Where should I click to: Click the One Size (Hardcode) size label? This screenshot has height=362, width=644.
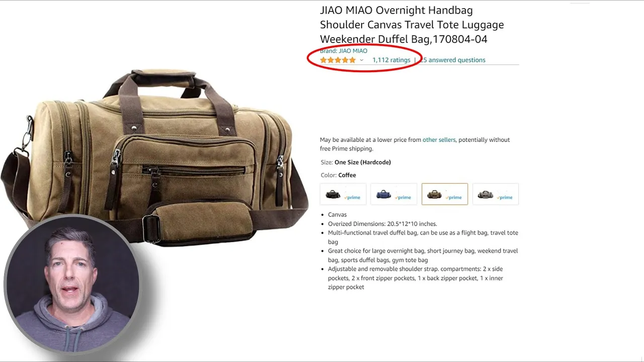click(x=363, y=162)
